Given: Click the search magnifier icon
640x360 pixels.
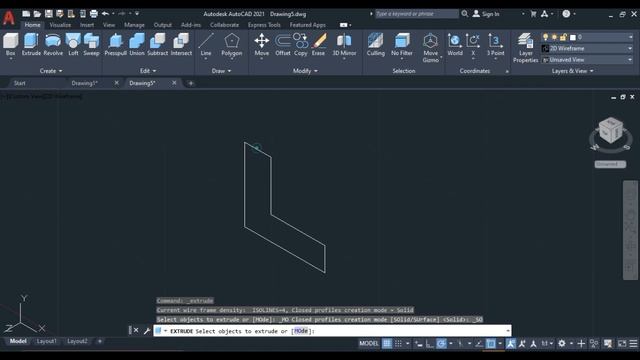Looking at the screenshot, I should [464, 14].
